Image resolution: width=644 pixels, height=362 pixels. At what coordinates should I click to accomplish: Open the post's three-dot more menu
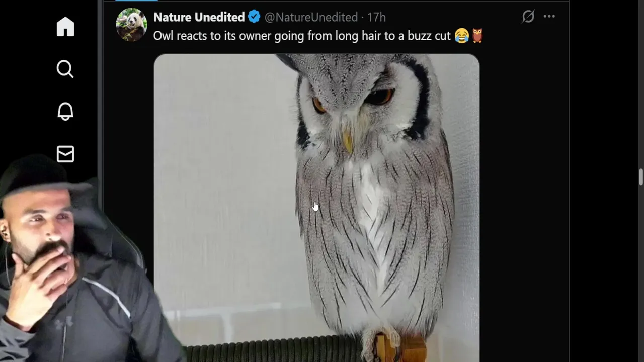click(549, 17)
